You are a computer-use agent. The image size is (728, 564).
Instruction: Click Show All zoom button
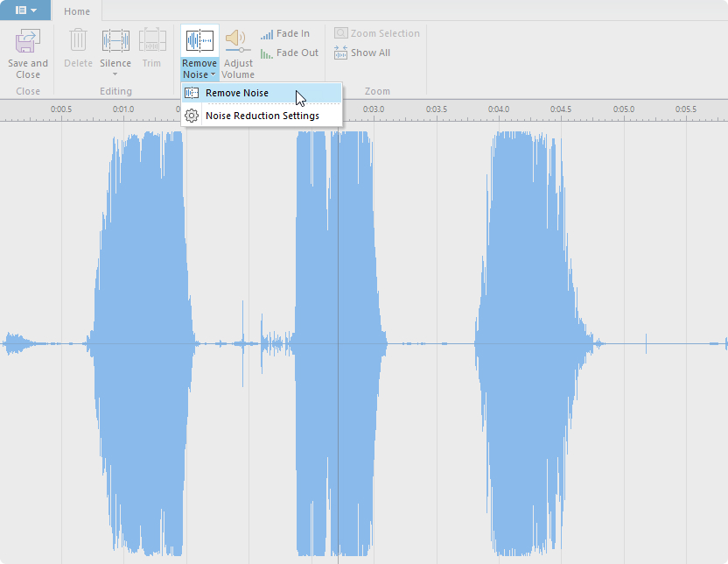point(362,53)
